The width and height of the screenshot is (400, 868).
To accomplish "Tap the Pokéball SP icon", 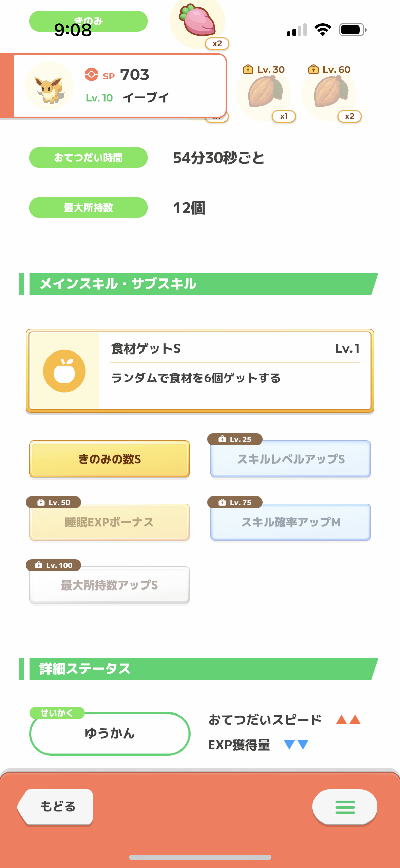I will point(91,74).
